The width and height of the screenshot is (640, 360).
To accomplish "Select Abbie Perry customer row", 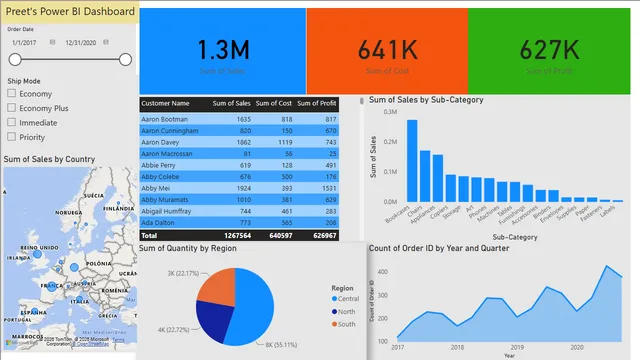I will click(239, 165).
